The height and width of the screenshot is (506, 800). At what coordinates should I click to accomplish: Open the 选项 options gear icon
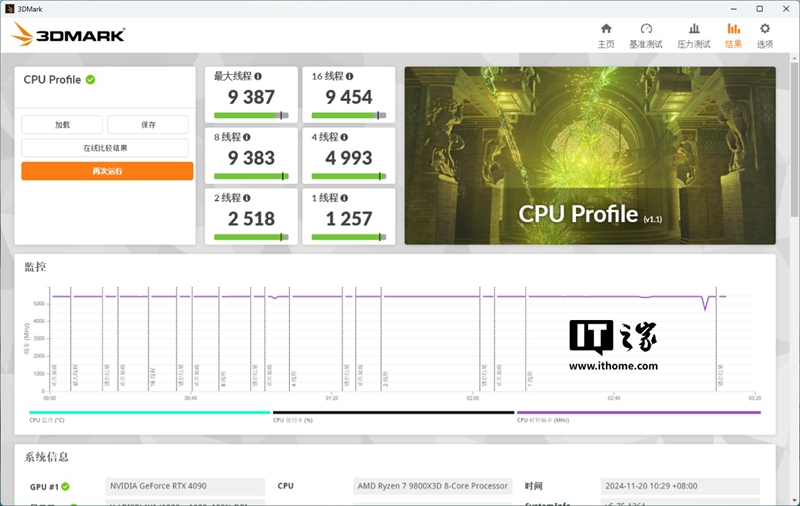point(765,29)
